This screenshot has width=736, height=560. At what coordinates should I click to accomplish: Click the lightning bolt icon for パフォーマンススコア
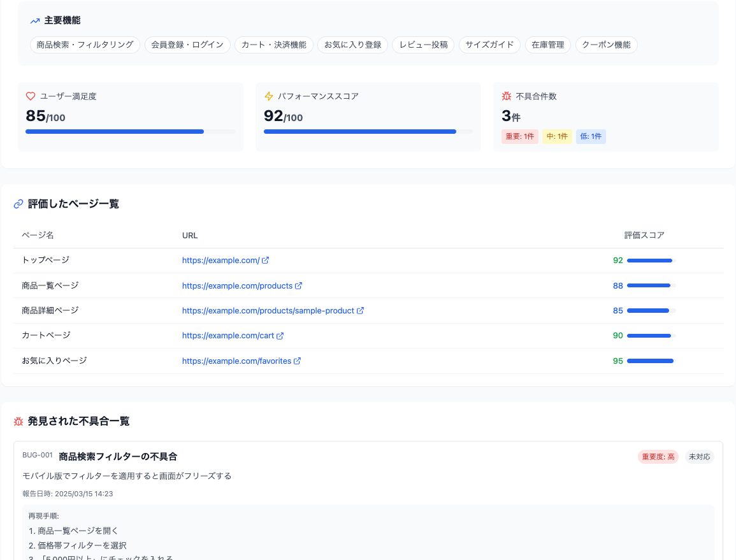(268, 96)
